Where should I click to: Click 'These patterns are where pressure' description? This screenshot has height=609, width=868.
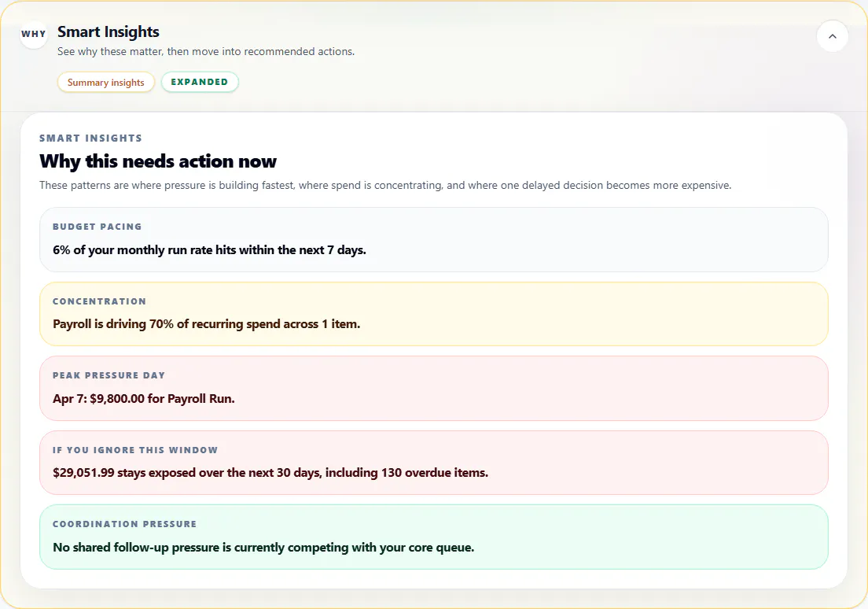pos(385,185)
